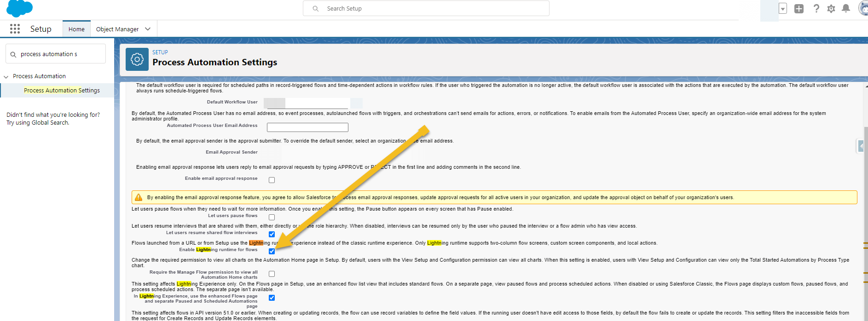This screenshot has height=321, width=868.
Task: Click the Enable email approval response label
Action: point(221,178)
